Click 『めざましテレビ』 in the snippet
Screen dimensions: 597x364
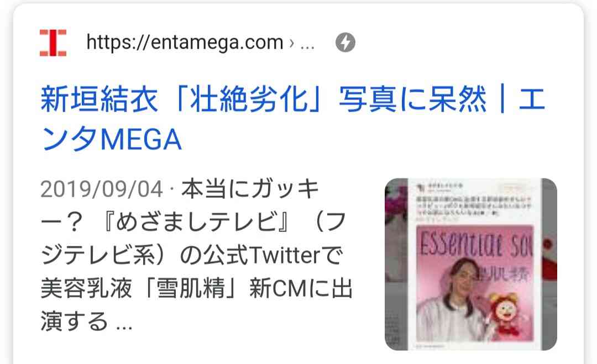click(195, 223)
